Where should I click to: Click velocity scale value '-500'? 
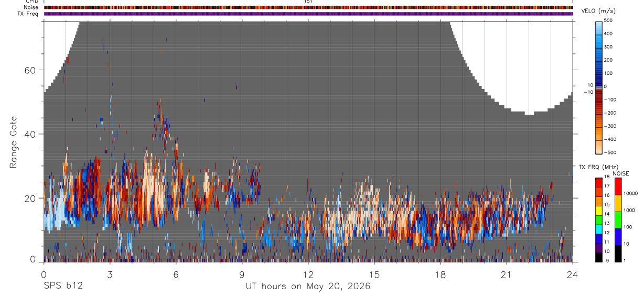click(x=611, y=153)
